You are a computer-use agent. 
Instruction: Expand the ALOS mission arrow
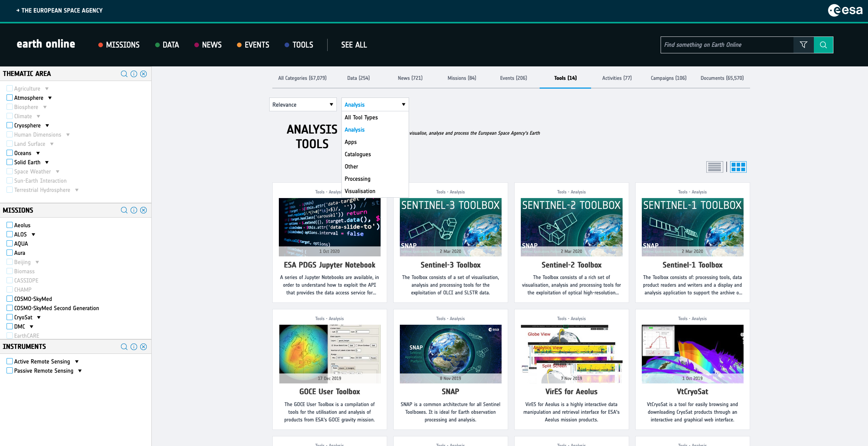[33, 235]
